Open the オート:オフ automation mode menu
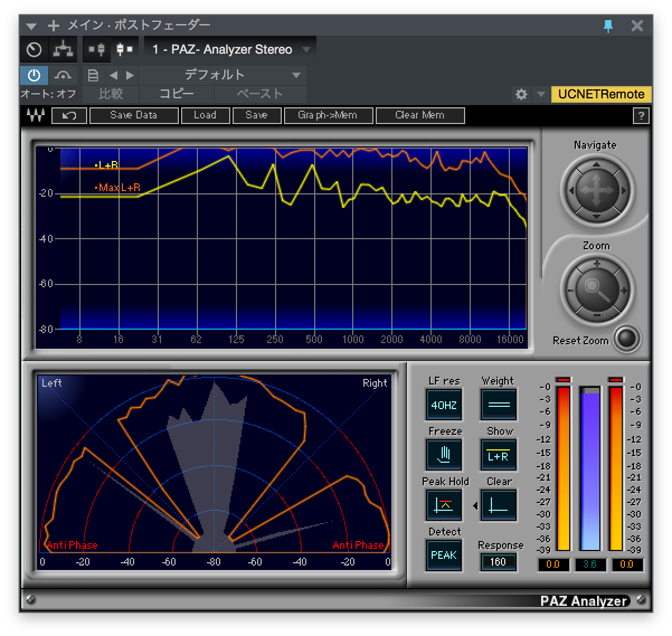672x636 pixels. tap(49, 94)
